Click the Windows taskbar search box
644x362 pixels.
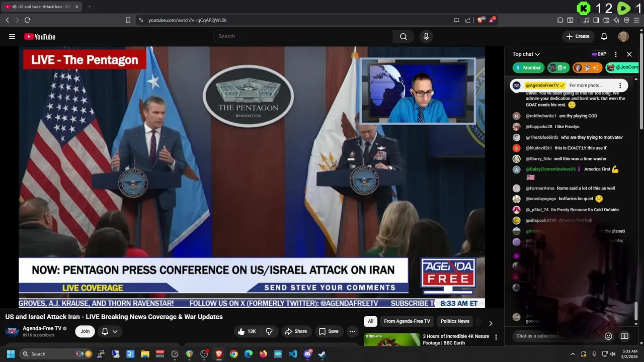[x=56, y=354]
